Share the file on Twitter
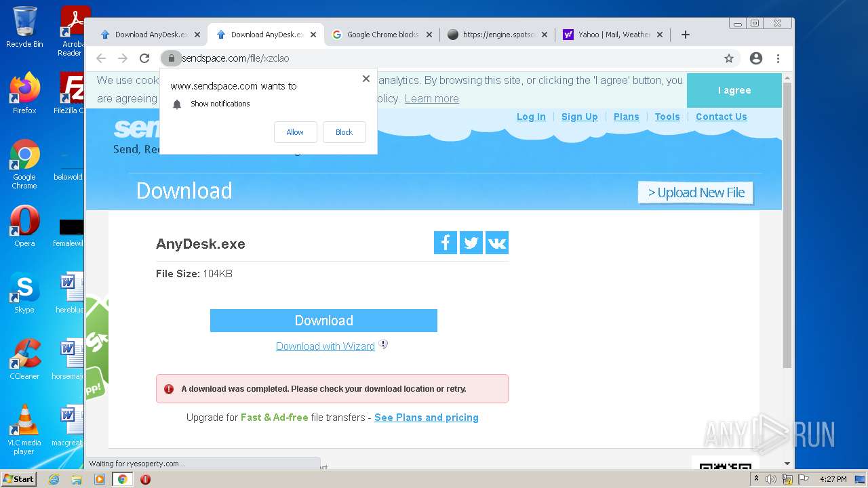 [x=471, y=243]
